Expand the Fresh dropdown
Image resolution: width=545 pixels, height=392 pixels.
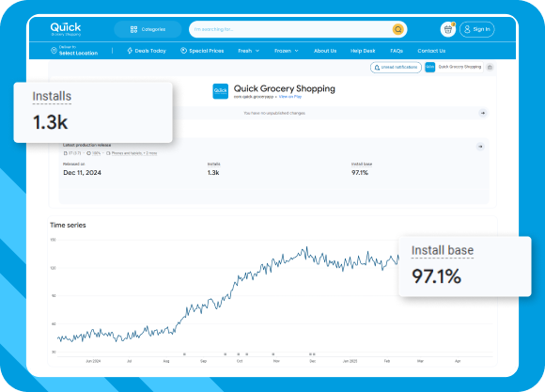248,51
